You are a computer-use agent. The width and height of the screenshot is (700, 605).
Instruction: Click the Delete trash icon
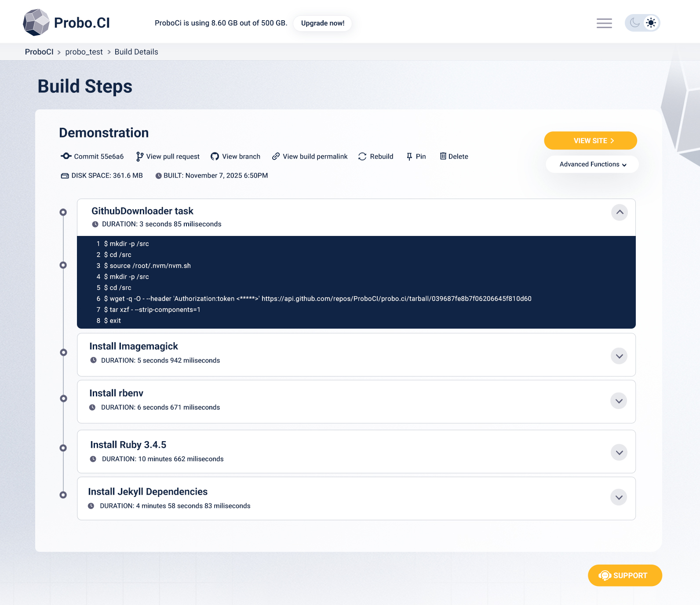click(443, 156)
